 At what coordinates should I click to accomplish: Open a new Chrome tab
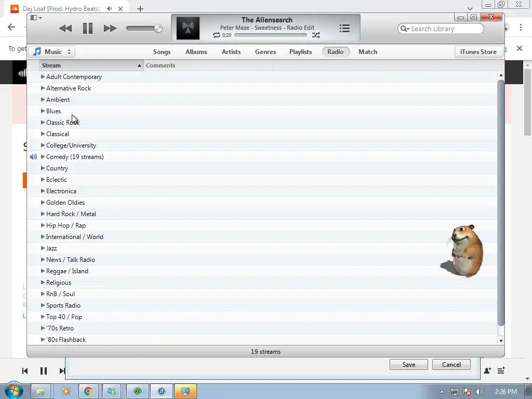point(140,9)
